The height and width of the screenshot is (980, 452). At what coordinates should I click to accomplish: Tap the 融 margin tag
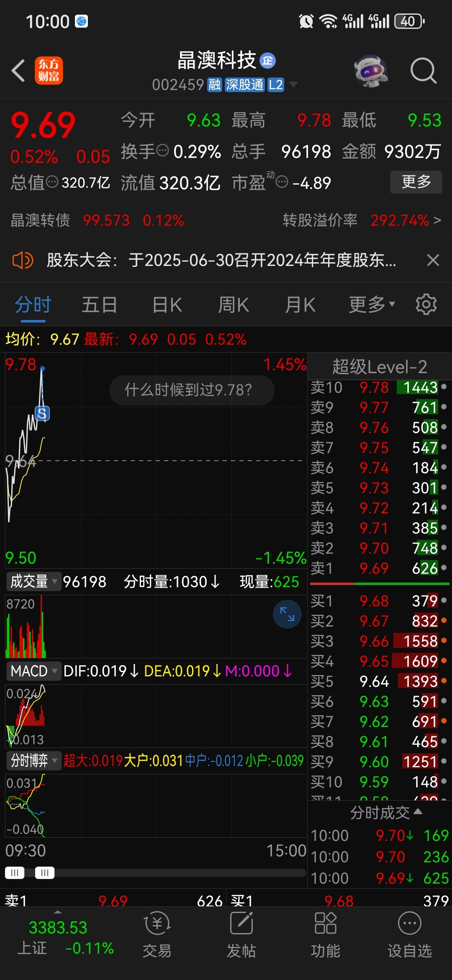(214, 85)
